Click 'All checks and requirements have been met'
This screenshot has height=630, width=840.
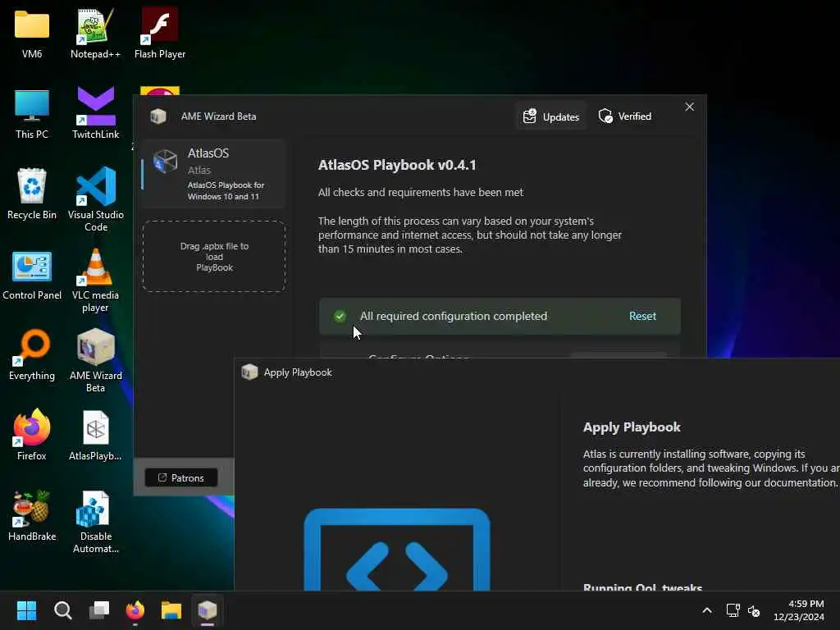[421, 192]
